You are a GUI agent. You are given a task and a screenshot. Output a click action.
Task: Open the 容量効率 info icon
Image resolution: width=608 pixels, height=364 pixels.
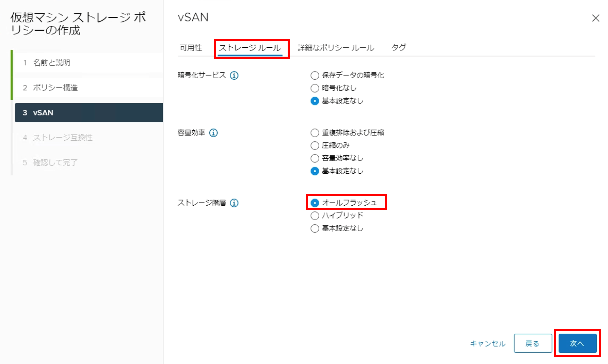(213, 133)
